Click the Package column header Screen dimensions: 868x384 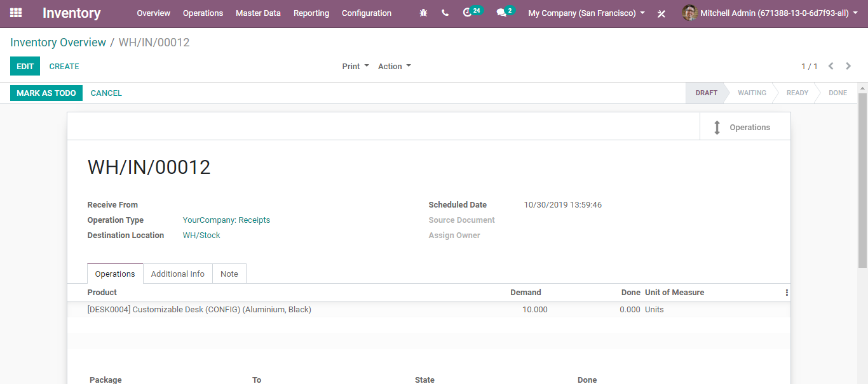(x=105, y=380)
